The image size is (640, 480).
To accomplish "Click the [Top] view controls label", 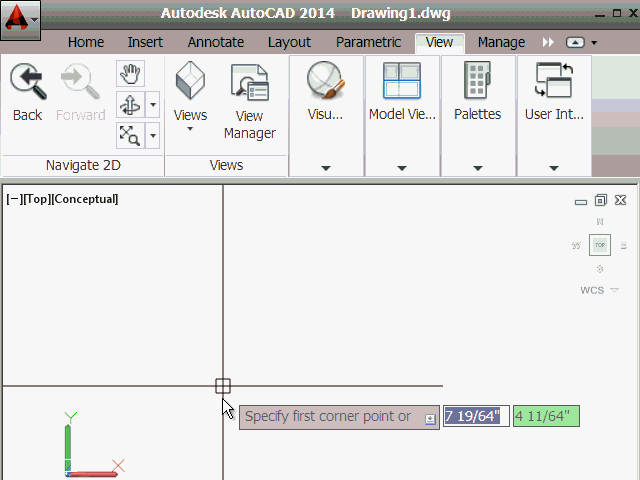I will point(36,199).
